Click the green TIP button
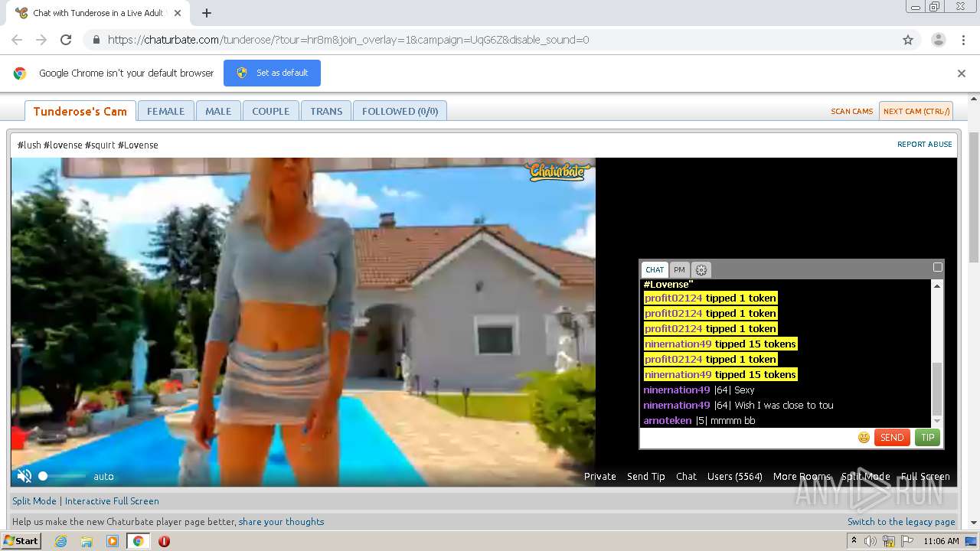The width and height of the screenshot is (980, 551). (927, 438)
